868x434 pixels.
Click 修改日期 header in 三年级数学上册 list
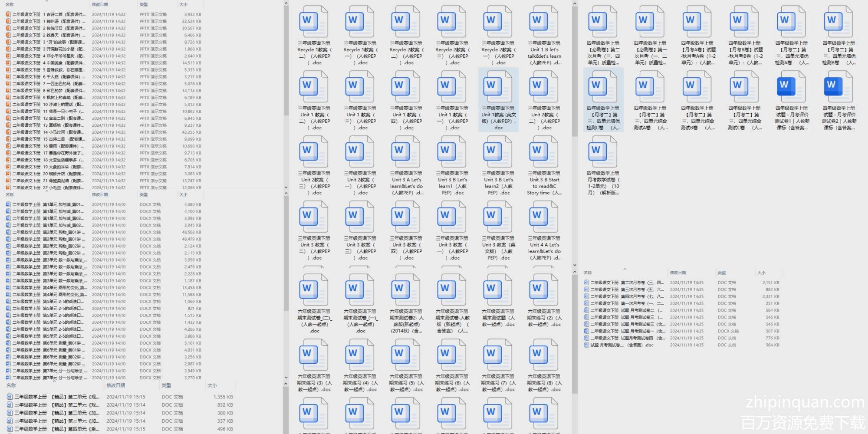116,385
